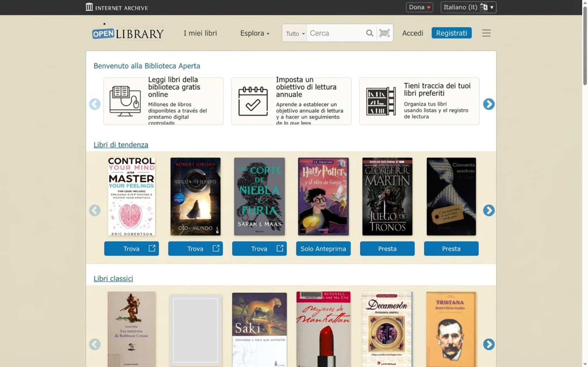588x367 pixels.
Task: Expand the Esplora dropdown
Action: (x=254, y=33)
